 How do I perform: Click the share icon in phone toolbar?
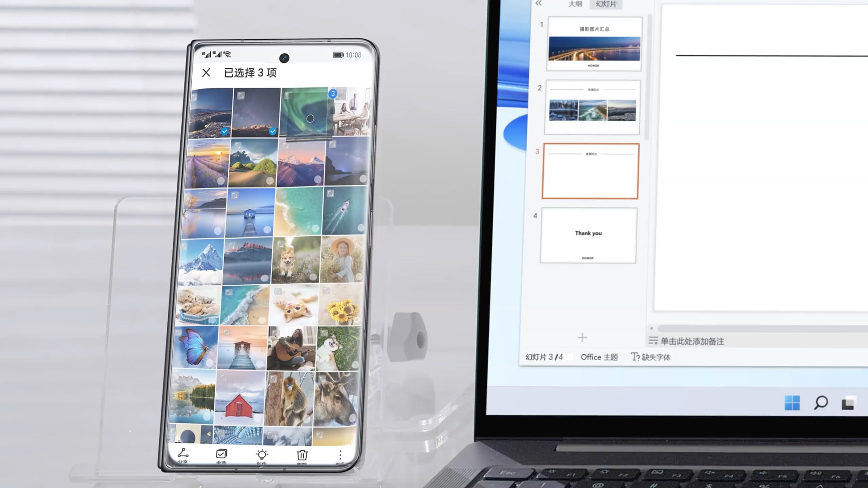tap(183, 454)
